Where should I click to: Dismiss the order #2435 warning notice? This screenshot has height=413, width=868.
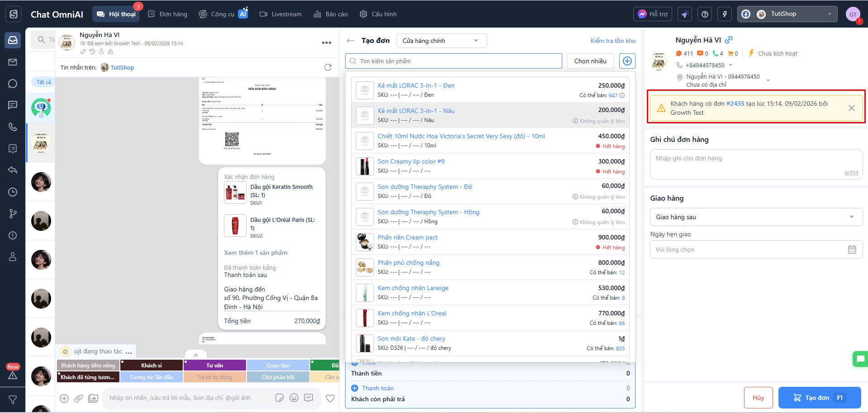851,108
